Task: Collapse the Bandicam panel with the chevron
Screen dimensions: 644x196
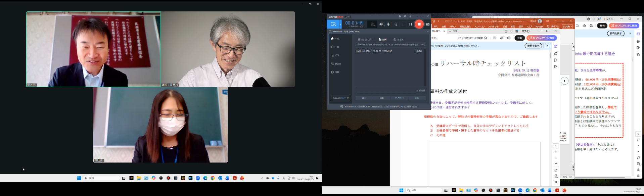Action: click(x=427, y=32)
